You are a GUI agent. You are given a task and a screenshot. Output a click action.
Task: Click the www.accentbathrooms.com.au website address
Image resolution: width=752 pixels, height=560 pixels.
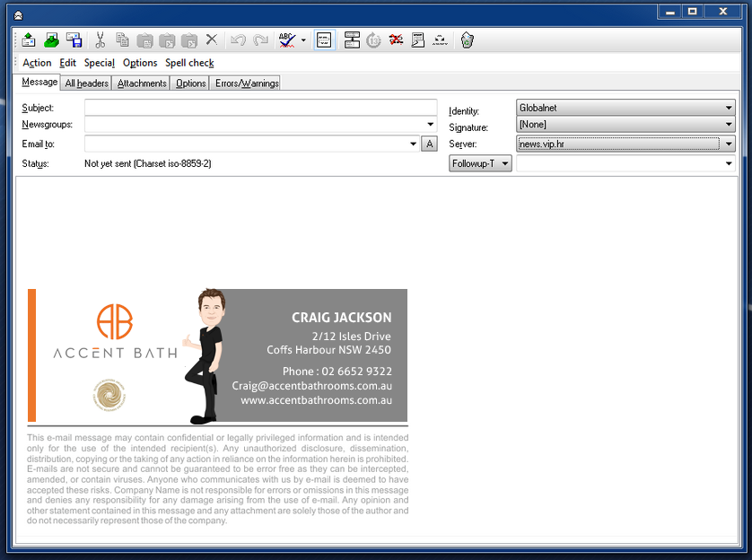point(317,400)
